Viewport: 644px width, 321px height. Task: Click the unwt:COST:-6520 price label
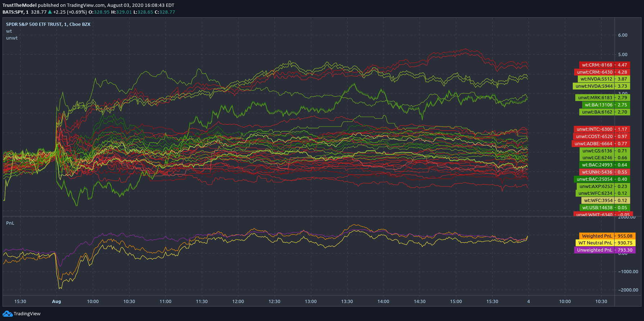point(601,137)
